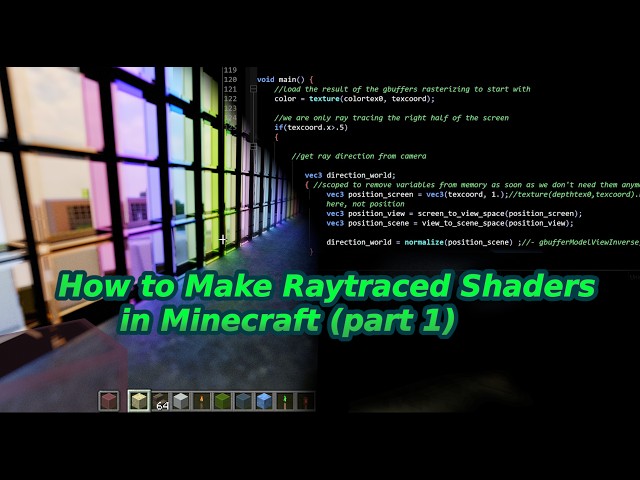Screen dimensions: 640x480
Task: Click the 'here, not position' comment line
Action: pos(365,204)
